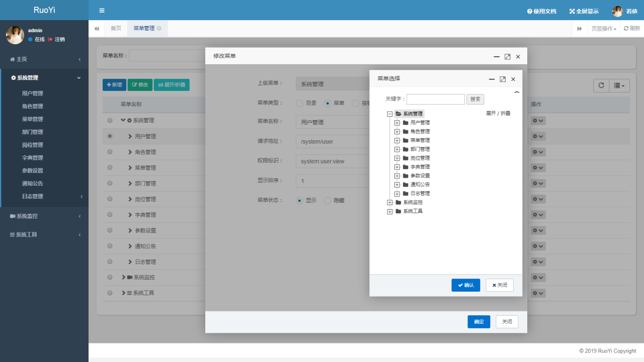Open 用户管理 in the sidebar
The image size is (644, 362).
33,94
